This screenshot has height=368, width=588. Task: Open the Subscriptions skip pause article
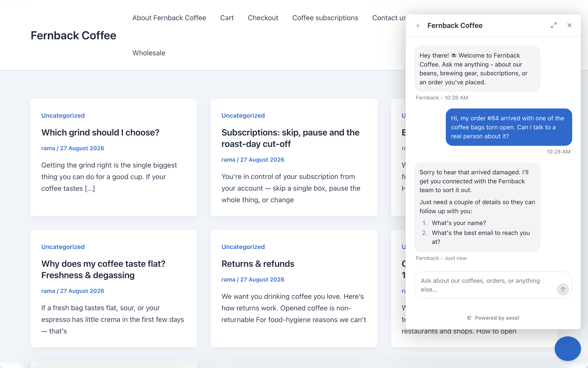click(x=290, y=138)
